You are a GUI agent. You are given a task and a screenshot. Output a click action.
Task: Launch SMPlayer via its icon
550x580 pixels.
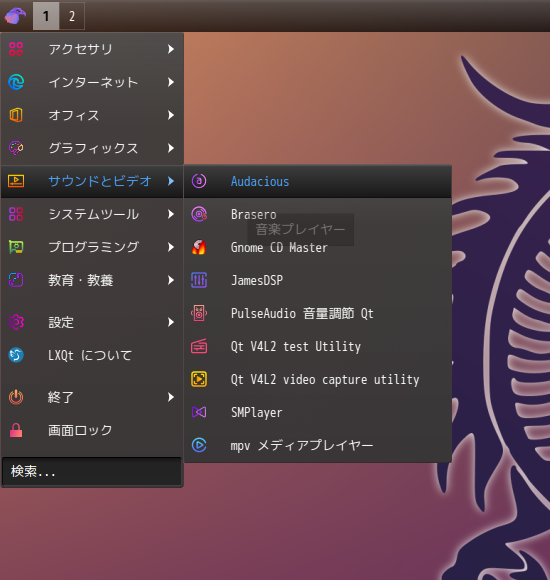[x=199, y=412]
